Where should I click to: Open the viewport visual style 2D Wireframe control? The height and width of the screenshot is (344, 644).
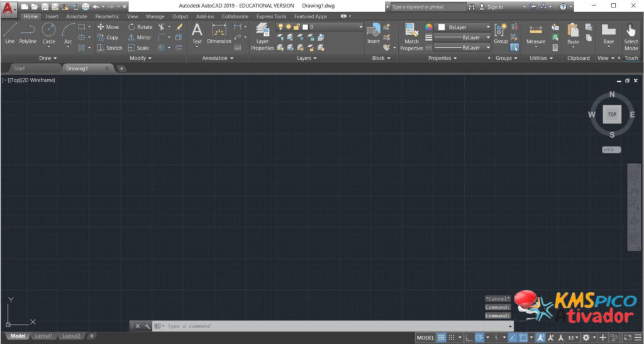(x=38, y=80)
